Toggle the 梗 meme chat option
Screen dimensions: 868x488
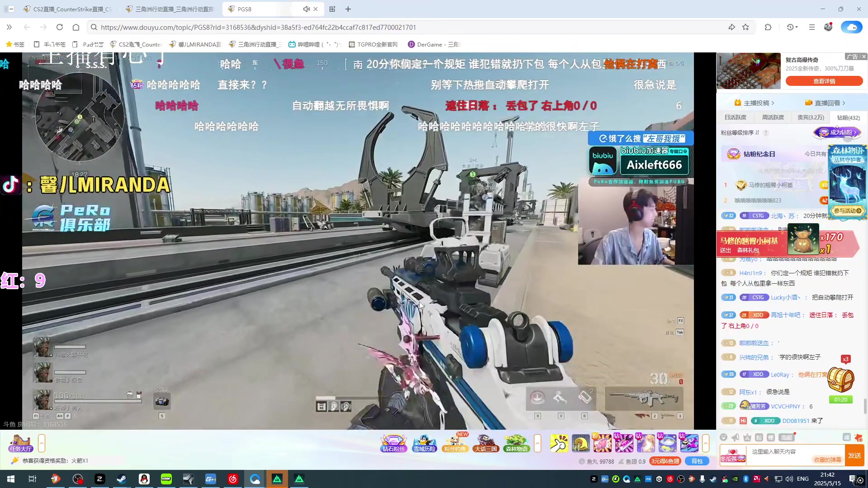771,437
